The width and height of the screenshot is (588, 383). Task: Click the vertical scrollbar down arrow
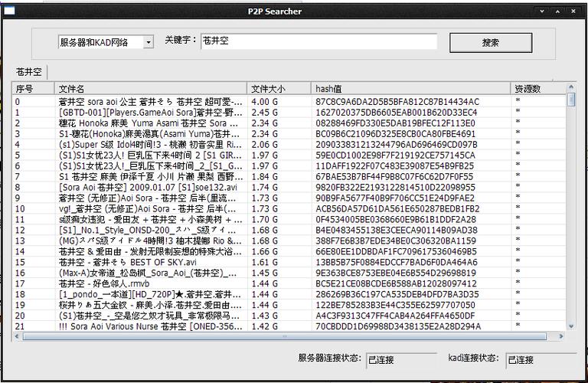[x=571, y=326]
